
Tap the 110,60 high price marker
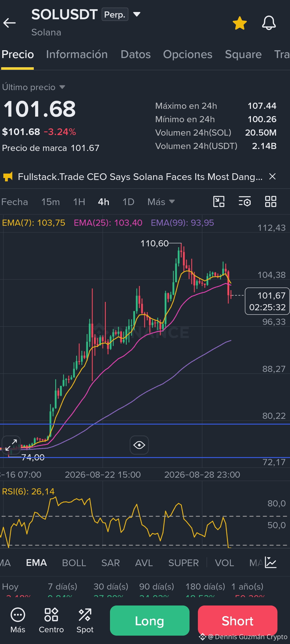[154, 243]
